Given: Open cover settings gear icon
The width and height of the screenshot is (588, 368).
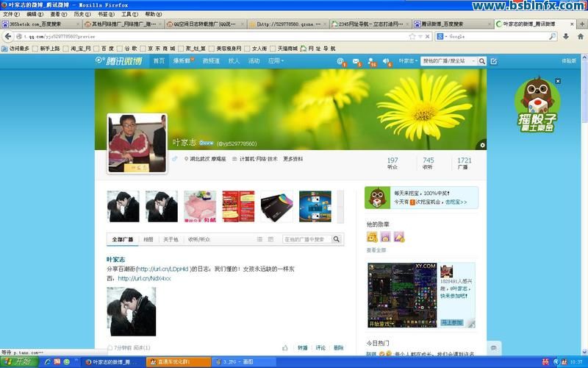Looking at the screenshot, I should tap(482, 145).
